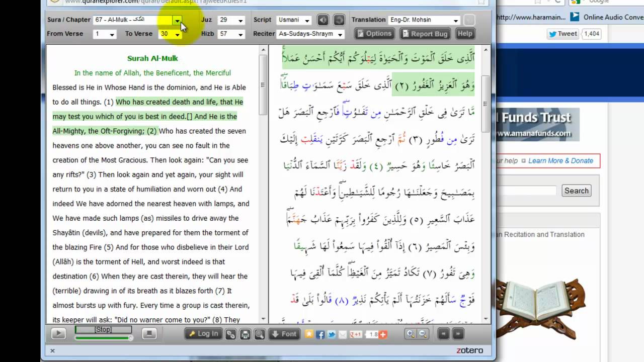Screen dimensions: 644x362
Task: Click the zotero logo
Action: (x=470, y=350)
